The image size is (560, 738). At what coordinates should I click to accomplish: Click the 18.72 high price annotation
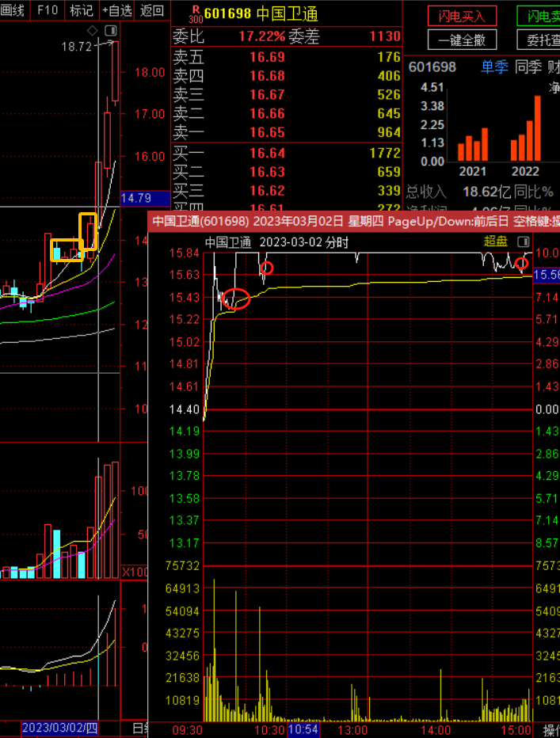[76, 46]
